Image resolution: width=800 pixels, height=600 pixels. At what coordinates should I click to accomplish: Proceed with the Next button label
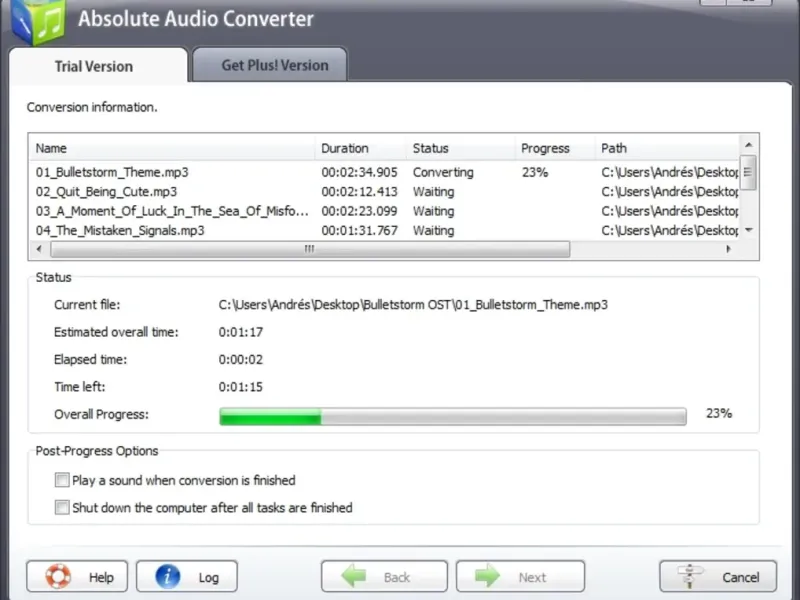(532, 578)
